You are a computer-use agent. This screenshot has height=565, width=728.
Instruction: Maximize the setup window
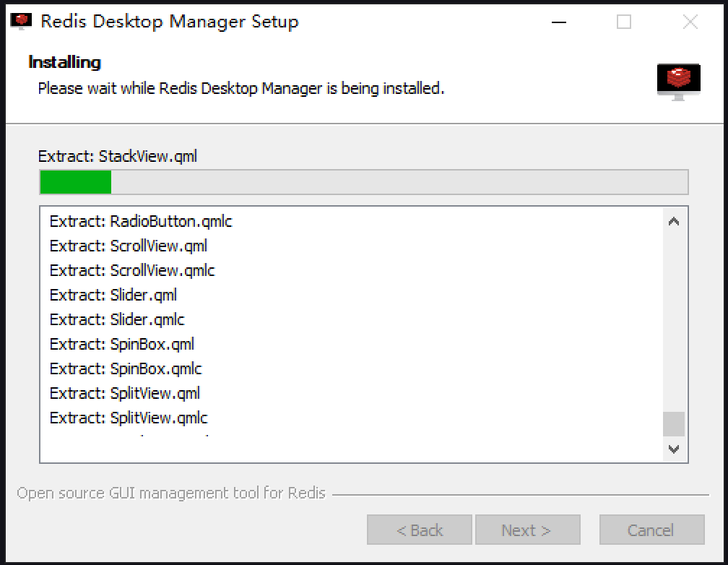point(624,22)
